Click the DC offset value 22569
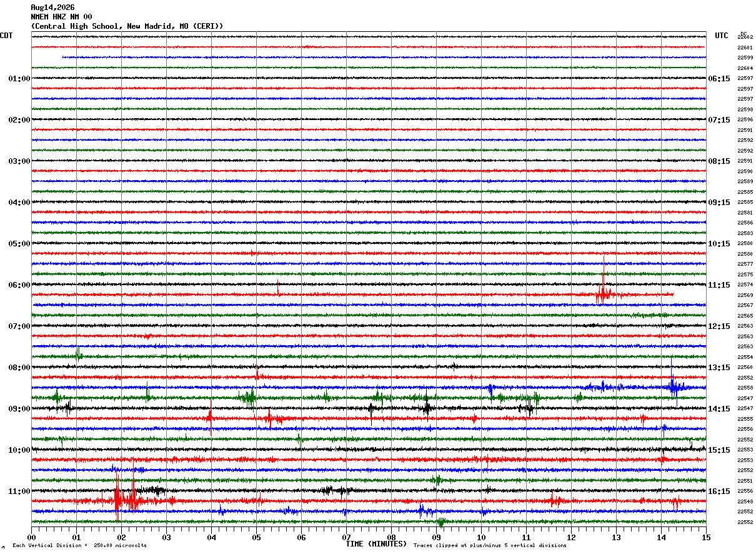The image size is (756, 554). [x=745, y=295]
